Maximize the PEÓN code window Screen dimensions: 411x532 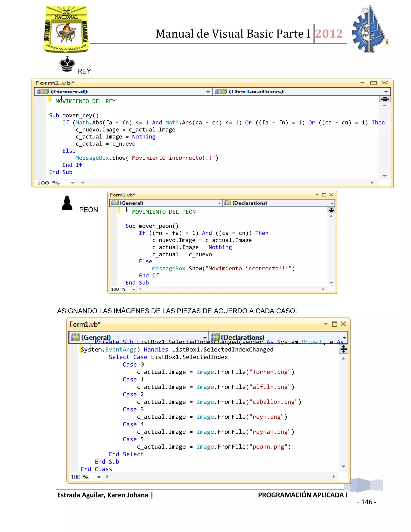[324, 195]
